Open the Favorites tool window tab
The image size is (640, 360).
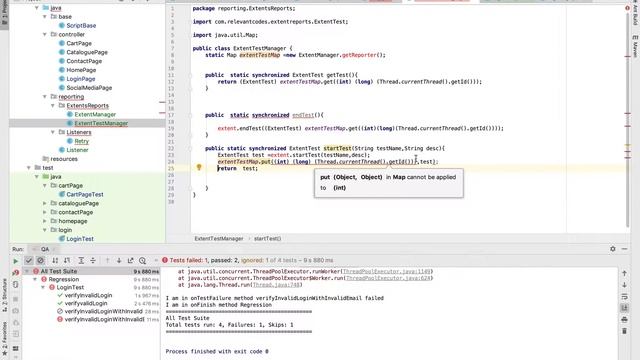(4, 338)
